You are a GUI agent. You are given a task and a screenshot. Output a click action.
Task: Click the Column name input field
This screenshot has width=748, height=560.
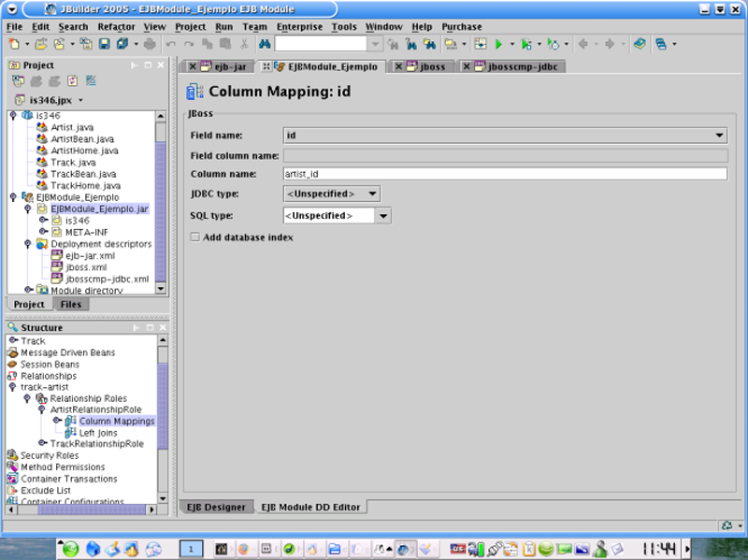505,174
